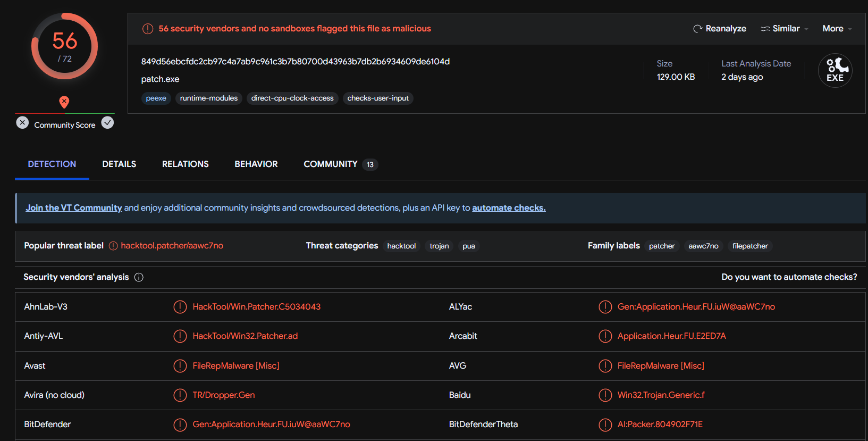
Task: Click the Reanalyze refresh icon
Action: pyautogui.click(x=697, y=29)
